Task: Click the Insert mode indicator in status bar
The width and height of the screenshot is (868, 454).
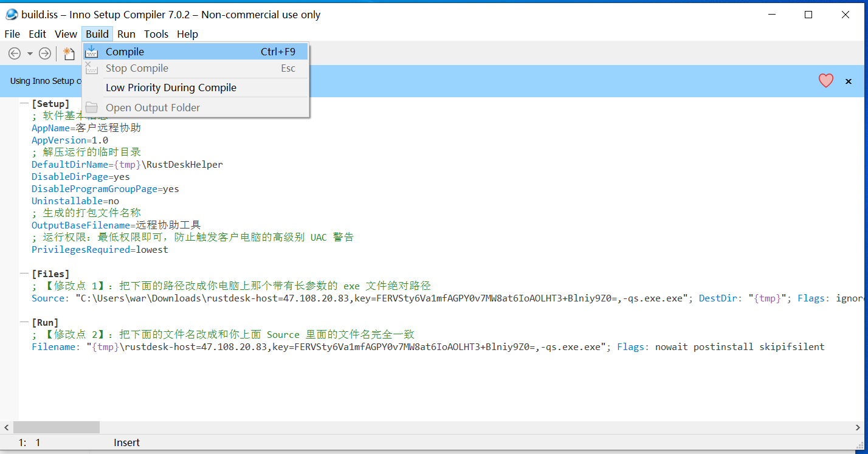Action: (x=126, y=442)
